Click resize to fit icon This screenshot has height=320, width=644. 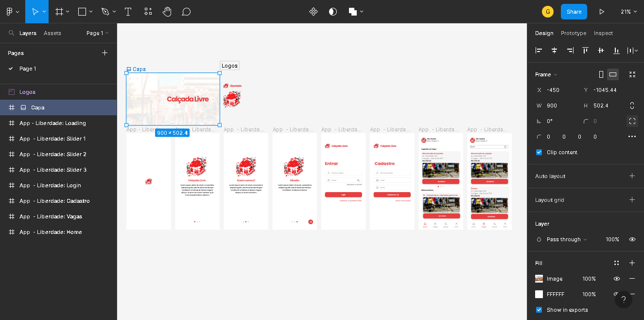(x=632, y=74)
